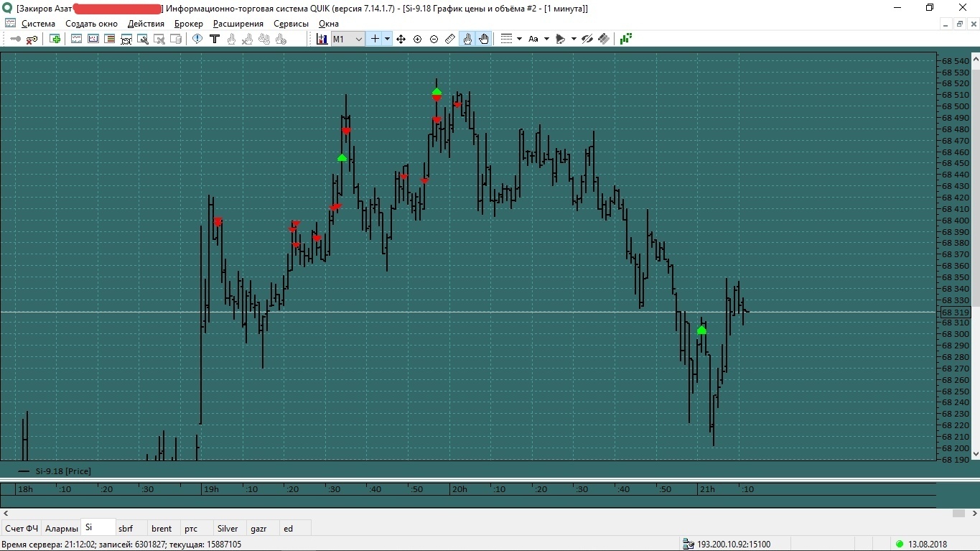Toggle the crossed-eye hide objects icon
The image size is (980, 551).
(587, 39)
